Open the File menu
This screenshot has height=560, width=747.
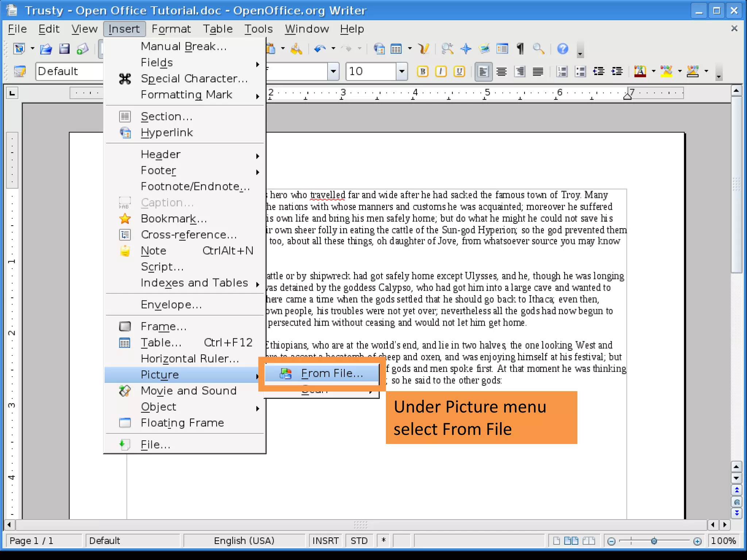click(17, 29)
